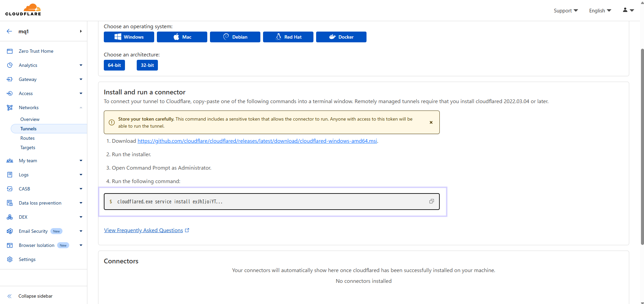Open the Tunnels submenu item

click(x=49, y=129)
